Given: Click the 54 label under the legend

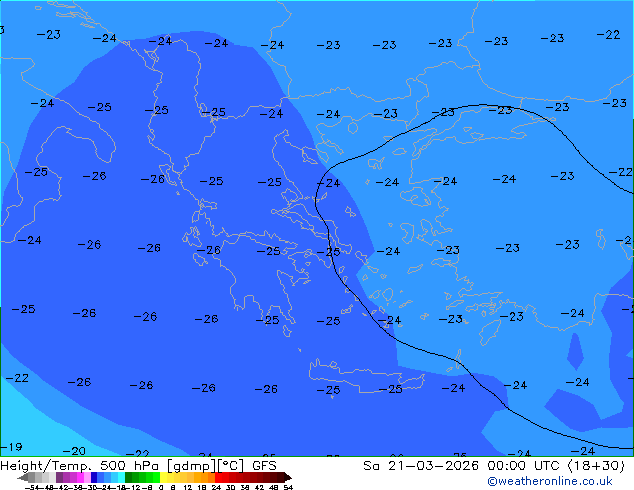Looking at the screenshot, I should (288, 488).
